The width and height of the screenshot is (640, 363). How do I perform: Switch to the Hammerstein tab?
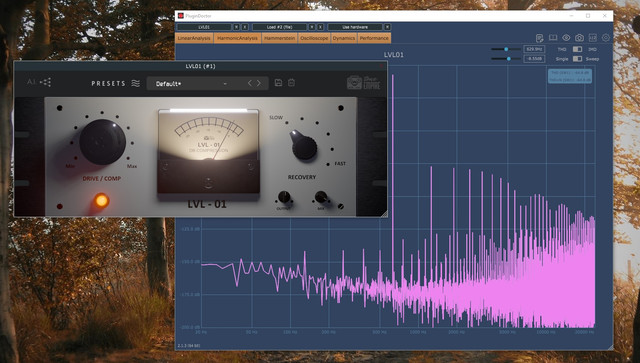click(280, 38)
